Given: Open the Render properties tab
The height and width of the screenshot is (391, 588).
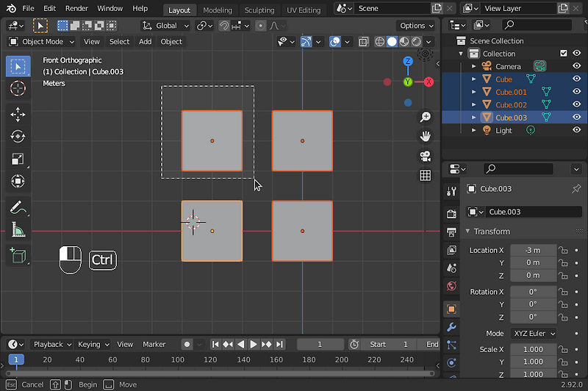Looking at the screenshot, I should point(451,214).
